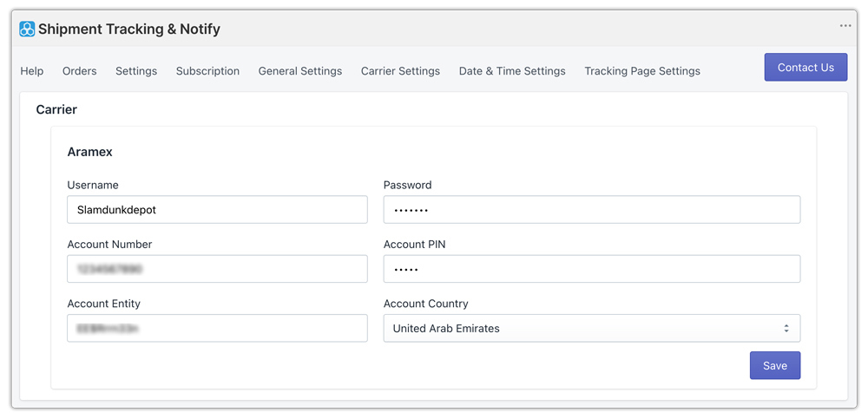Click the Account Entity label
The image size is (868, 419).
103,304
